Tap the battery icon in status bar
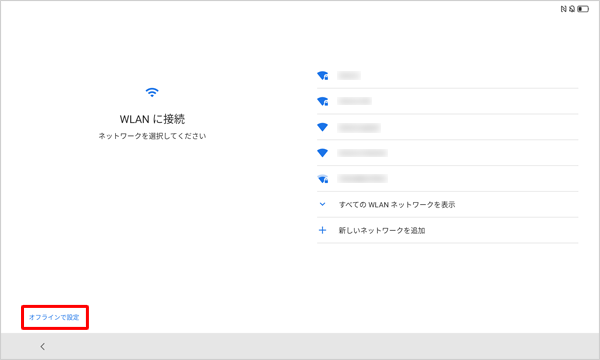Screen dimensions: 600x360 (x=583, y=9)
